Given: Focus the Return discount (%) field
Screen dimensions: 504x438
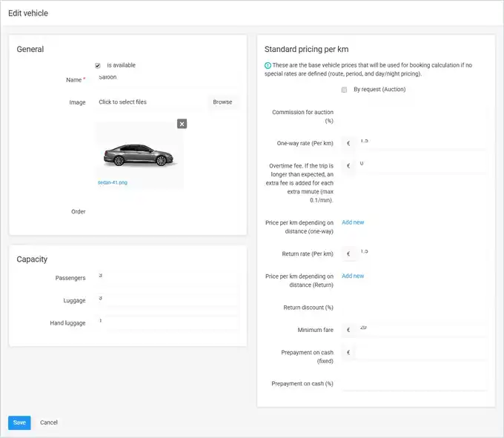Looking at the screenshot, I should [414, 308].
